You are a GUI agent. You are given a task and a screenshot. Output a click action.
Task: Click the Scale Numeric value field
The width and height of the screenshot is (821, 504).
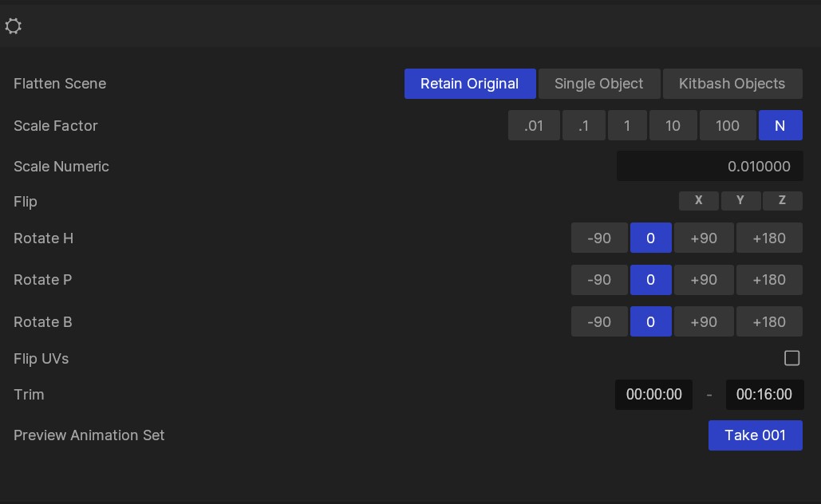point(709,167)
